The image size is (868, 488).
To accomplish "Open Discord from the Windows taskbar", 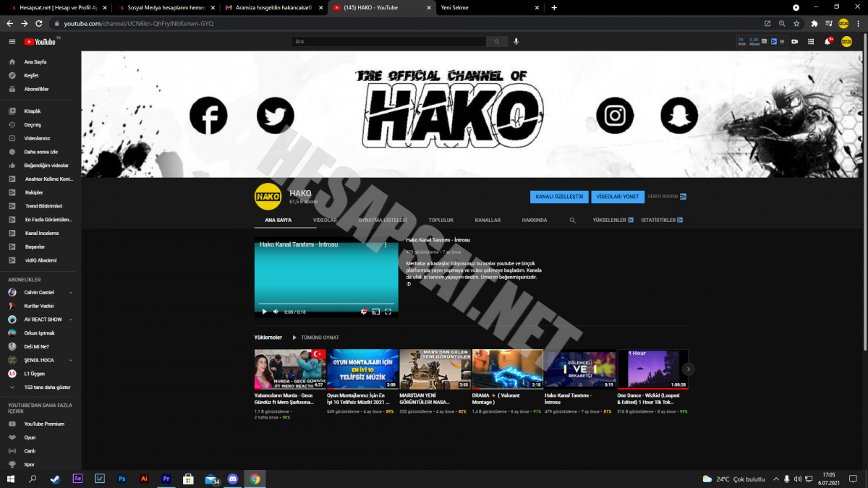I will point(233,479).
